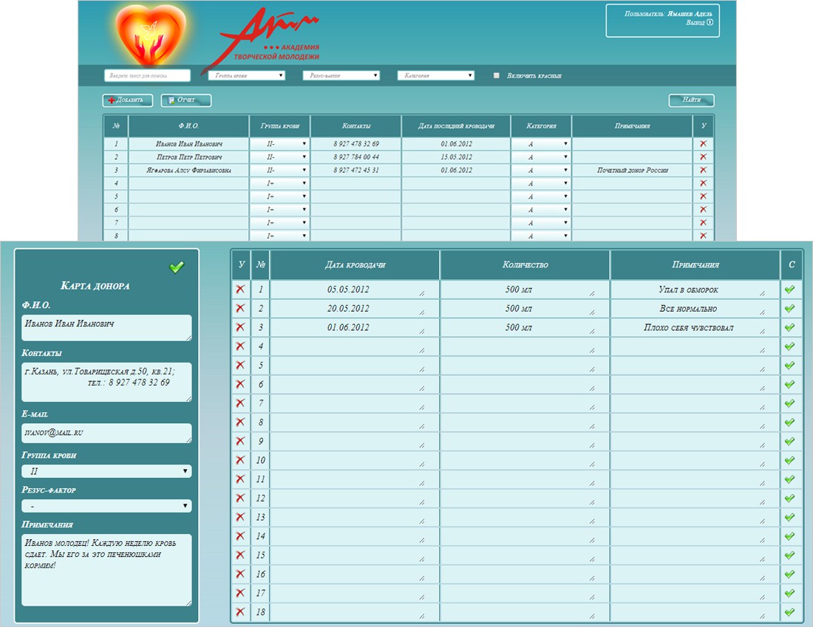
Task: Click date 15.05.2012 in donors table
Action: [456, 157]
